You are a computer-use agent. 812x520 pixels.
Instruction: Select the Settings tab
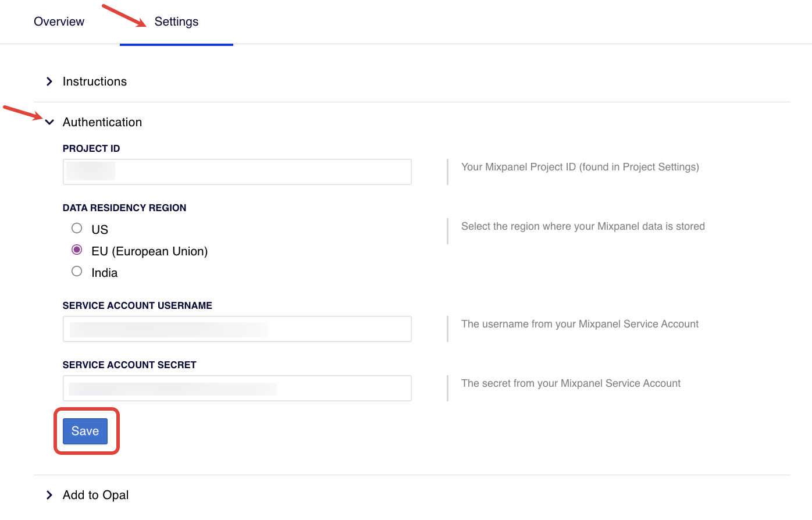(x=176, y=22)
